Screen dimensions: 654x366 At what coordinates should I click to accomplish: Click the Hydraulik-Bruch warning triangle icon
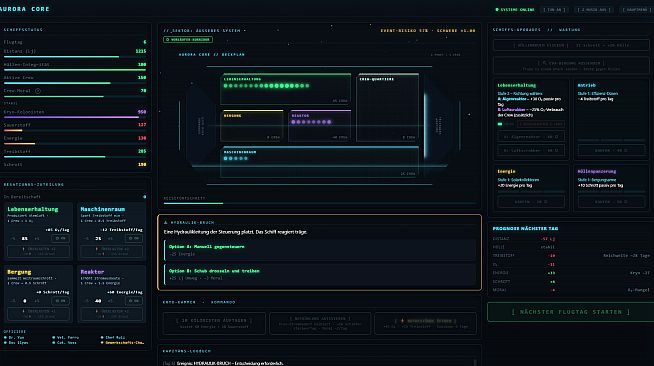pyautogui.click(x=166, y=223)
